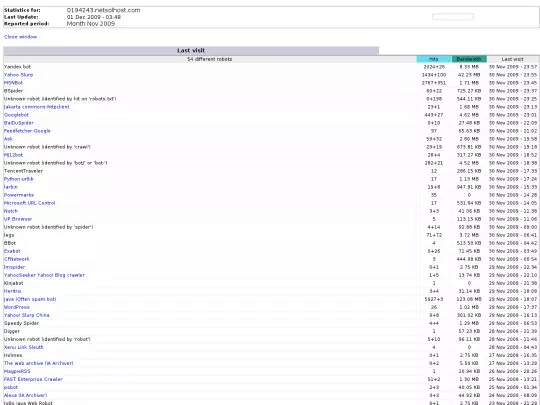Viewport: 540px width, 405px height.
Task: Click the Last visit column header
Action: pyautogui.click(x=512, y=59)
